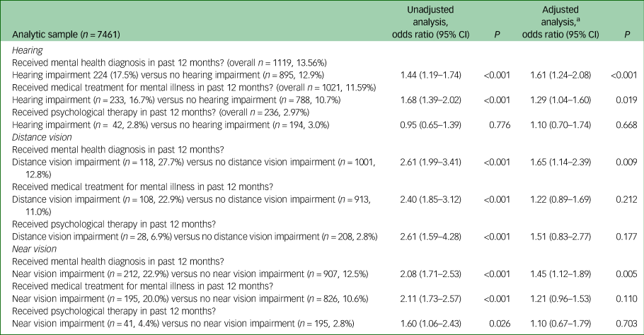Click the odds ratio 2.08 (1.71–2.53)

(x=432, y=273)
